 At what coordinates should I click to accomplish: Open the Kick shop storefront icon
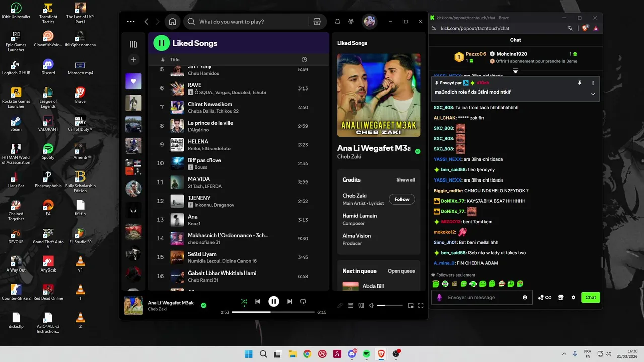click(561, 297)
